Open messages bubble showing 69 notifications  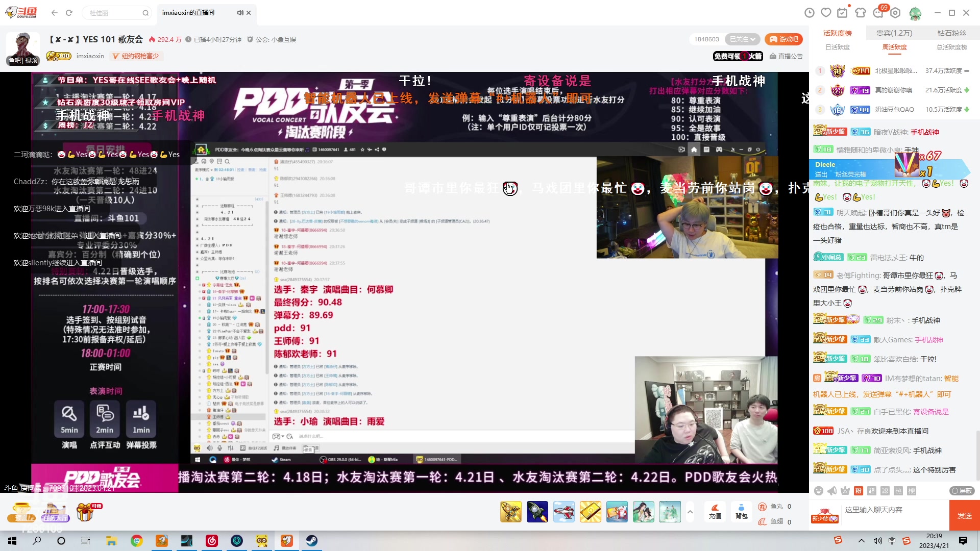(x=879, y=13)
